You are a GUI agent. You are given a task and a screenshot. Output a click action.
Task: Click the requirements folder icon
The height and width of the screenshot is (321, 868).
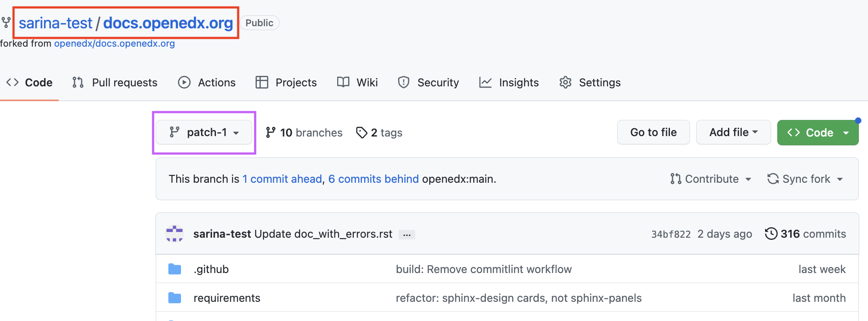point(174,298)
